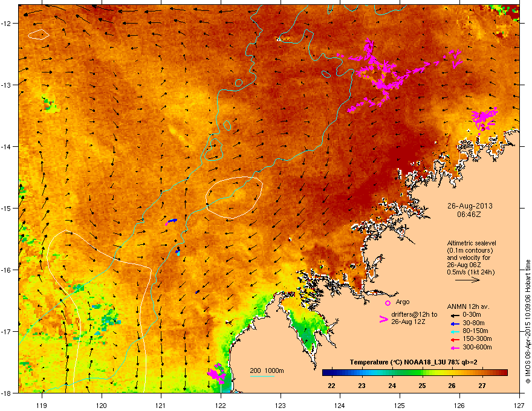This screenshot has height=411, width=532.
Task: Click the small cyan closed contour near 122.3°E, -13
Action: (239, 83)
